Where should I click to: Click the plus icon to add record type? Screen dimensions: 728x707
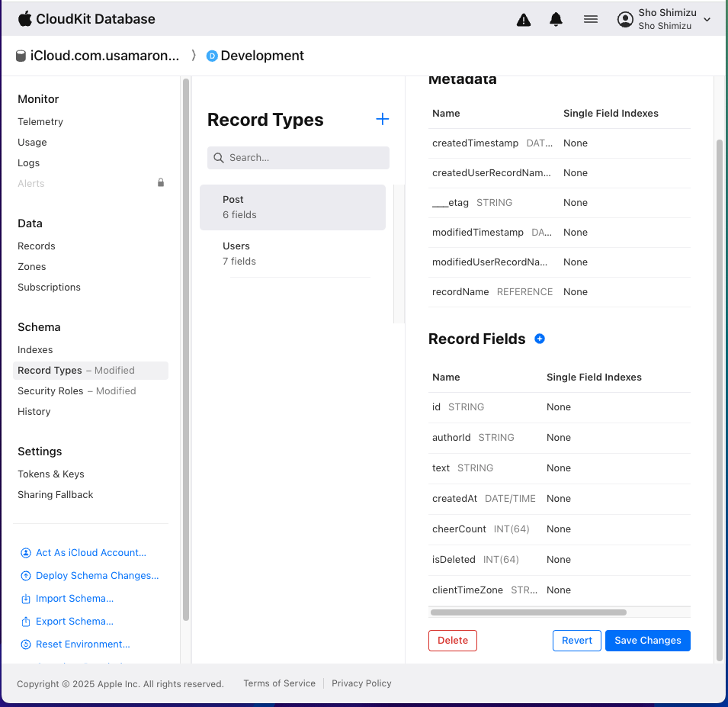[x=383, y=119]
